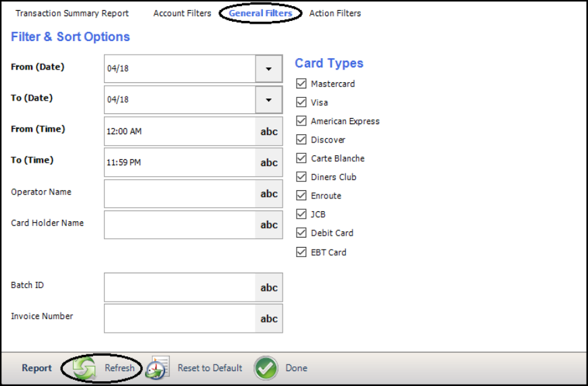This screenshot has width=588, height=386.
Task: Click the From (Date) field showing 04/18
Action: (180, 69)
